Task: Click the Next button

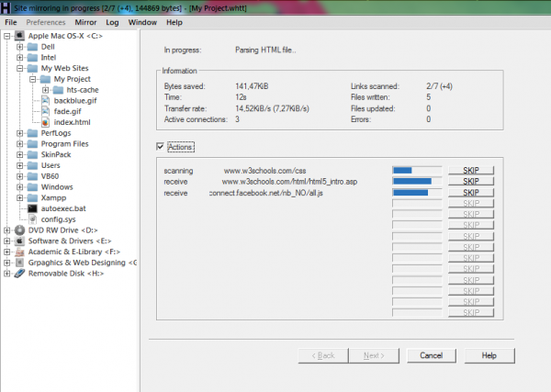Action: click(x=374, y=355)
